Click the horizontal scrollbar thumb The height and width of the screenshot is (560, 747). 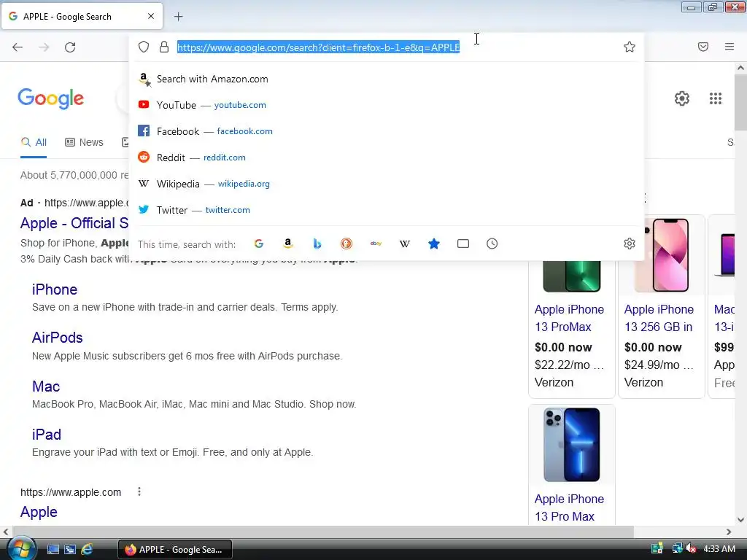[x=323, y=532]
